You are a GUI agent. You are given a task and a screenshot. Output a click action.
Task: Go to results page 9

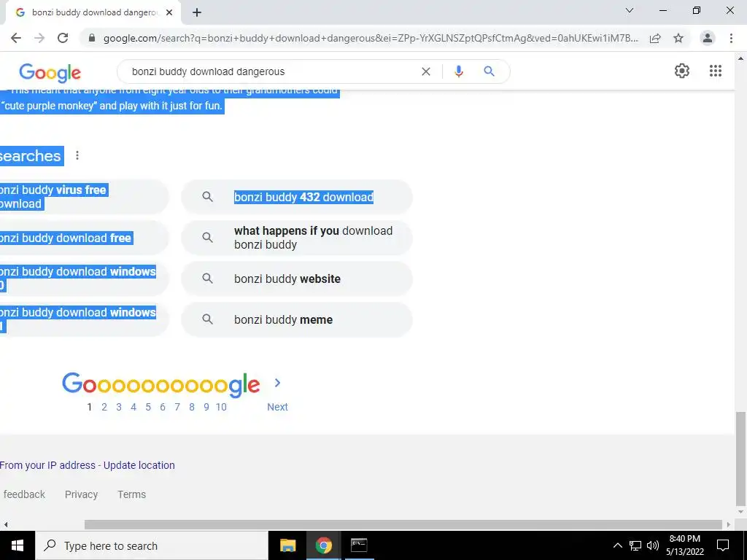pyautogui.click(x=206, y=407)
